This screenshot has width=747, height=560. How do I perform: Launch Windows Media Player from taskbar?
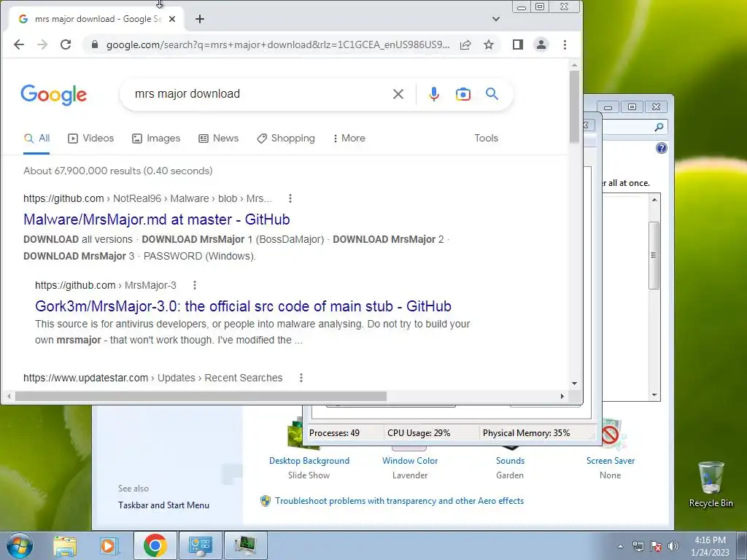click(108, 545)
